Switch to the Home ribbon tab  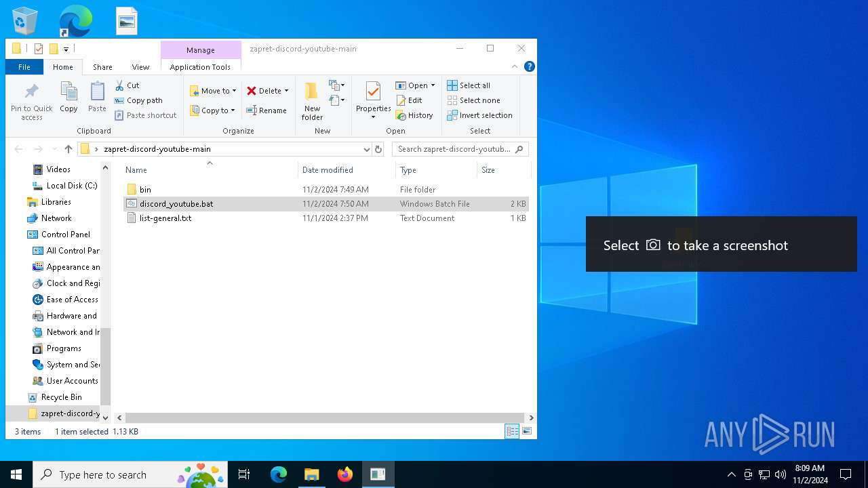click(63, 67)
